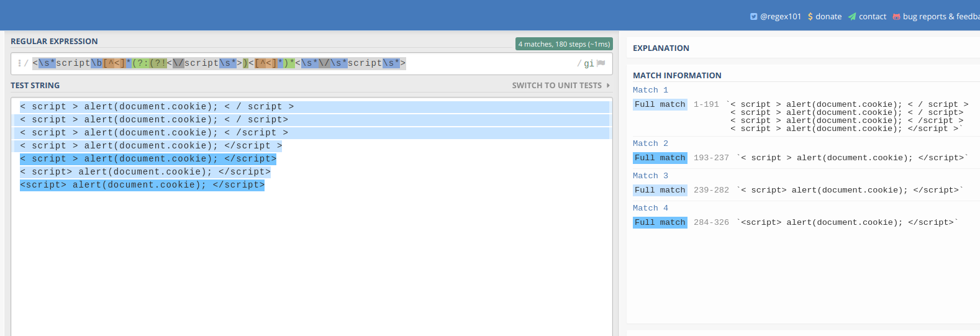Click Switch to Unit Tests text
The height and width of the screenshot is (336, 980).
556,86
